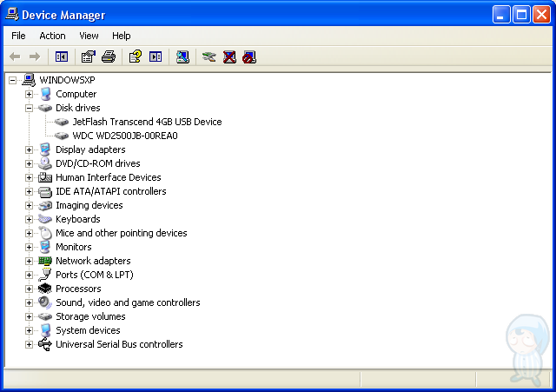The height and width of the screenshot is (392, 556).
Task: Click the Ports (COM & LPT) icon
Action: [x=45, y=275]
